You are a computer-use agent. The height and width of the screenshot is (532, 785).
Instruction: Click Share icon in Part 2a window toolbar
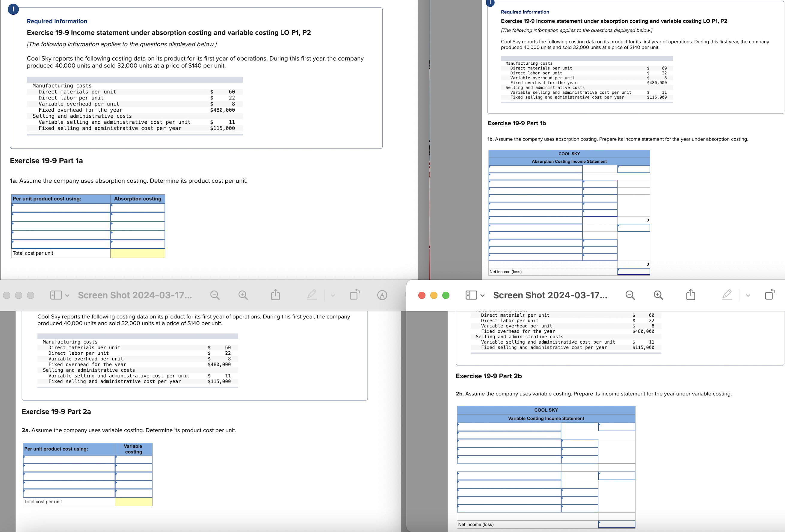tap(275, 295)
